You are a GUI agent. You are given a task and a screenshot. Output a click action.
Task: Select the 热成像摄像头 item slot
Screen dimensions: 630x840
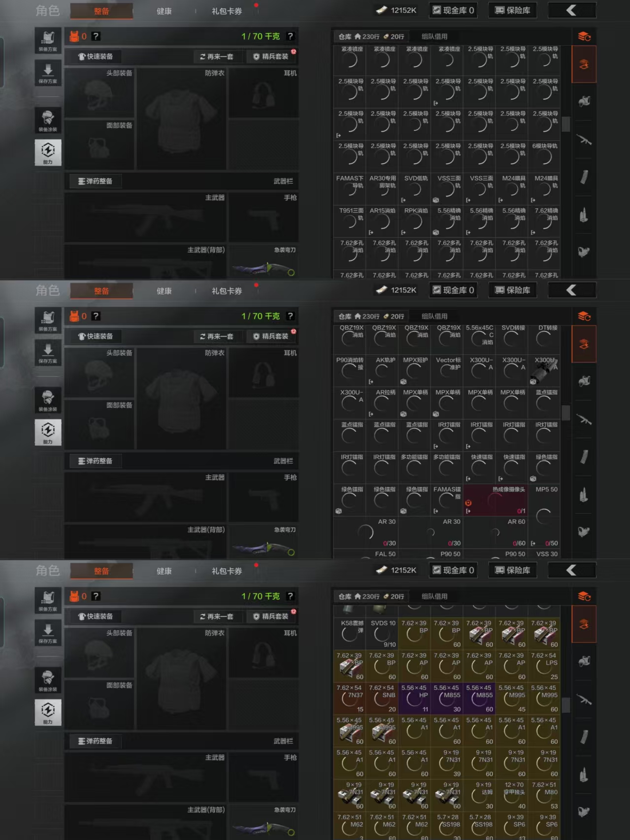point(496,500)
